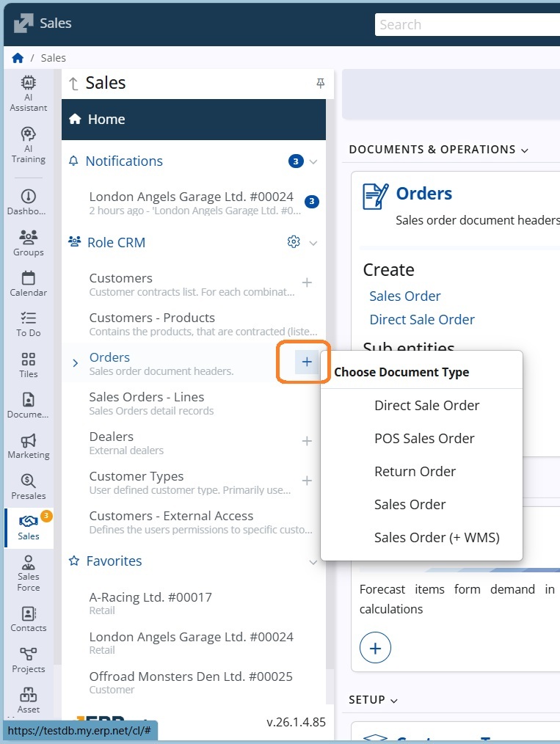
Task: Collapse the Notifications section chevron
Action: (313, 161)
